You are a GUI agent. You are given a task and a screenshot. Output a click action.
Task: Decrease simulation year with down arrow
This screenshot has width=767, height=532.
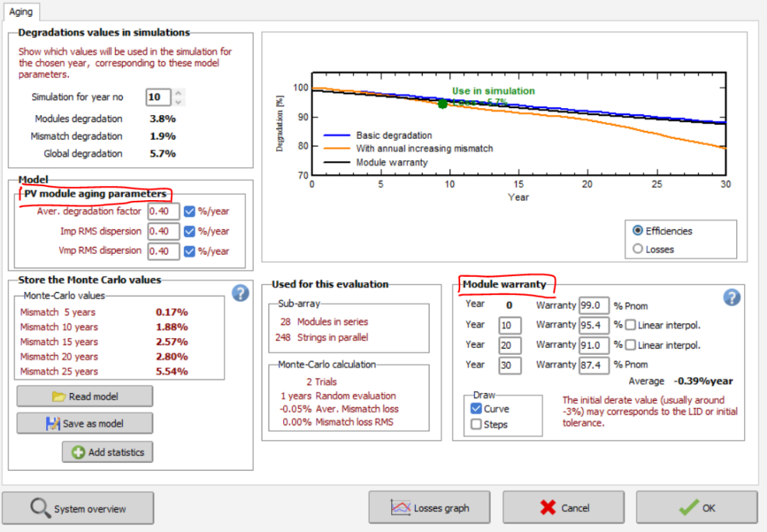[178, 102]
